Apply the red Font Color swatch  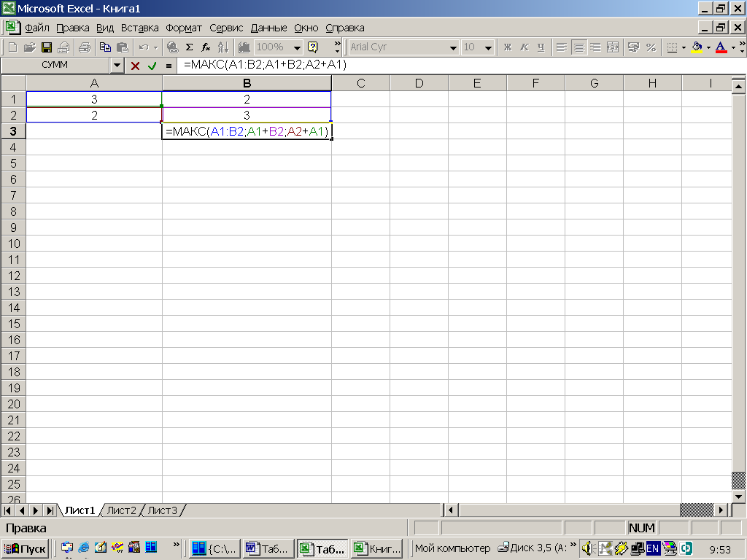[721, 47]
